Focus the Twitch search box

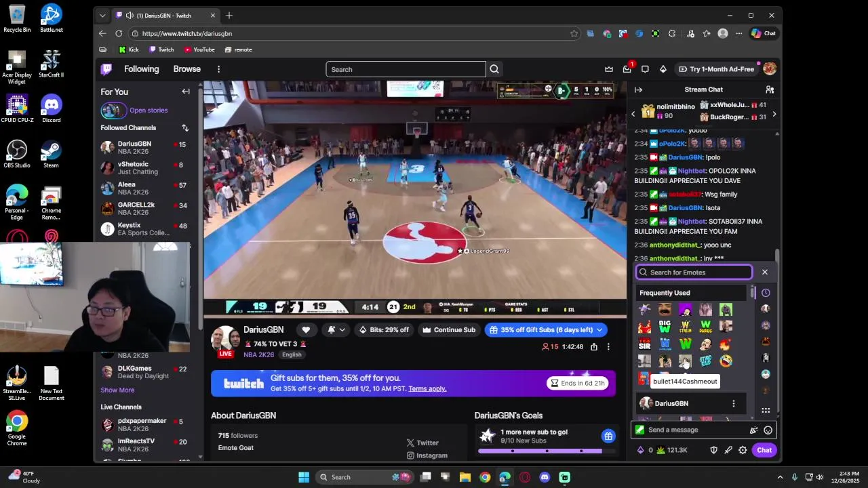pyautogui.click(x=406, y=69)
